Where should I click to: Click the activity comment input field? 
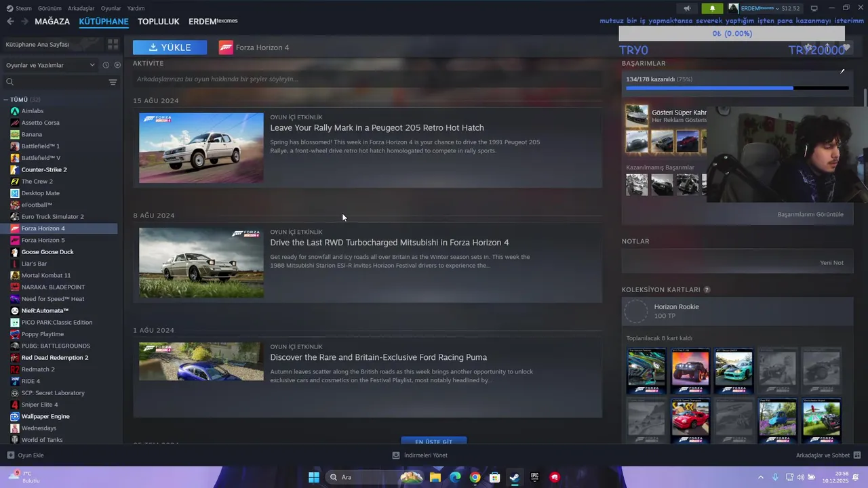[368, 79]
